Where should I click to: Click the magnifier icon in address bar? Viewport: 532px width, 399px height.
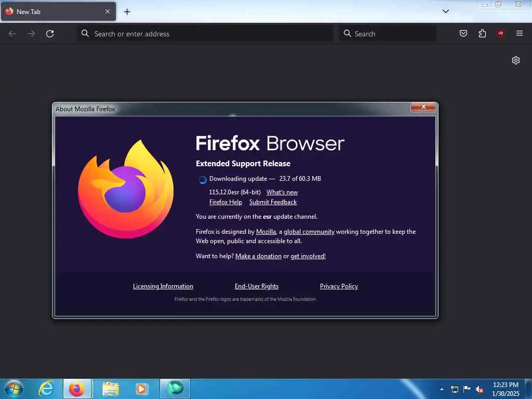pyautogui.click(x=85, y=33)
